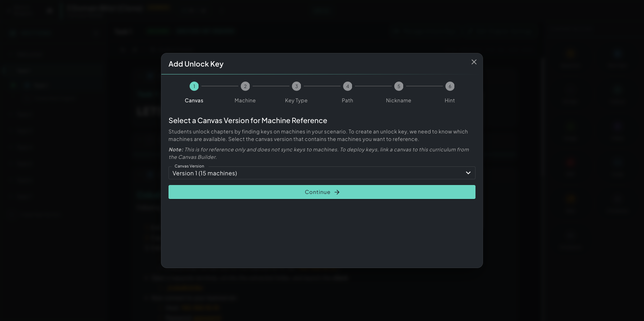Click the 'Canvas Version' field label
The width and height of the screenshot is (644, 321).
tap(189, 166)
